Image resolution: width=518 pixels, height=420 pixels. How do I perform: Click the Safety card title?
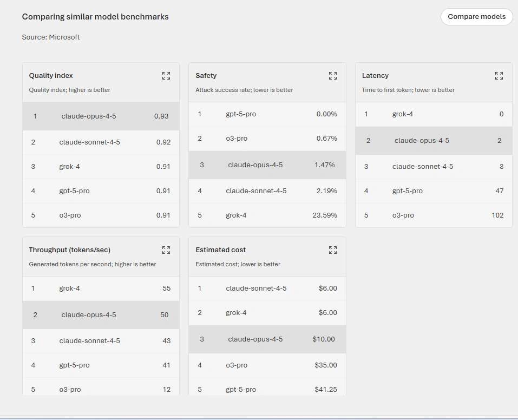206,75
